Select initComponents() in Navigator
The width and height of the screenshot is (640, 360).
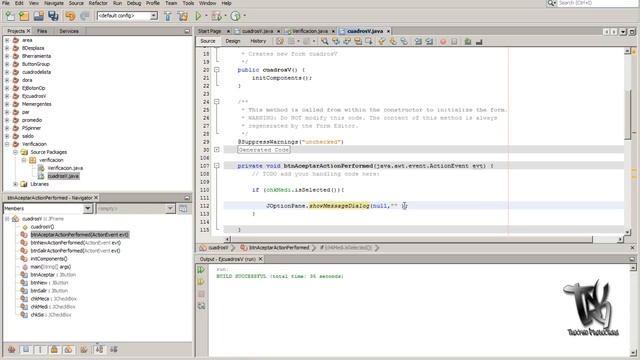click(49, 259)
